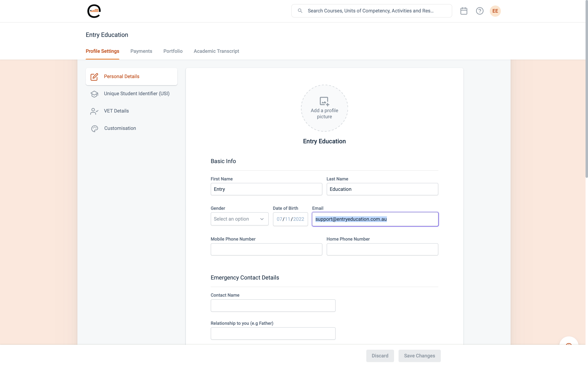Go to the Academic Transcript tab
The width and height of the screenshot is (588, 367).
[x=216, y=51]
